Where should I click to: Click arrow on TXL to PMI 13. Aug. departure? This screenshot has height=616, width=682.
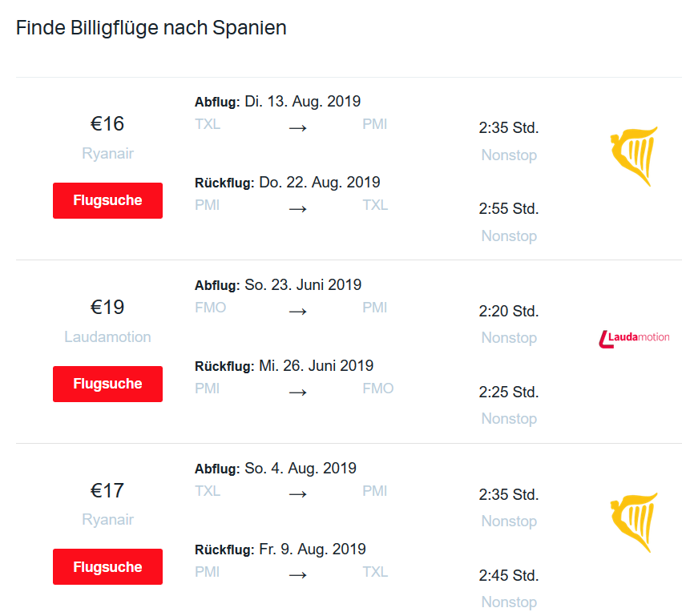[298, 128]
